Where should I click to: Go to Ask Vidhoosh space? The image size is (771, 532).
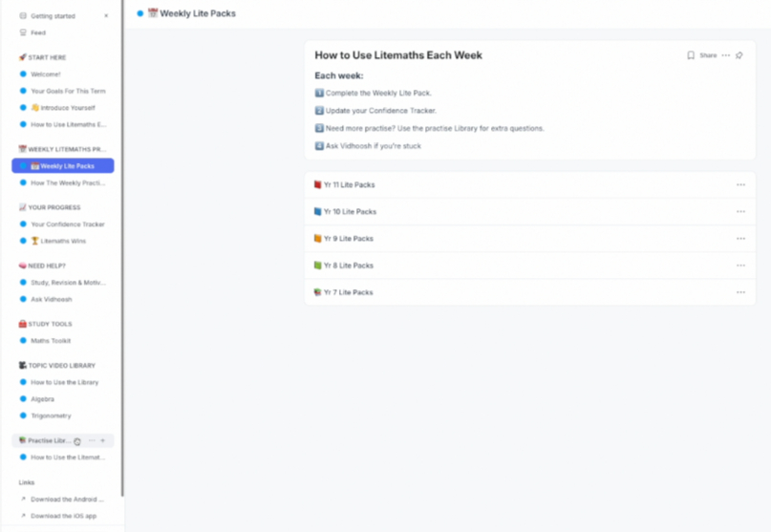(51, 299)
